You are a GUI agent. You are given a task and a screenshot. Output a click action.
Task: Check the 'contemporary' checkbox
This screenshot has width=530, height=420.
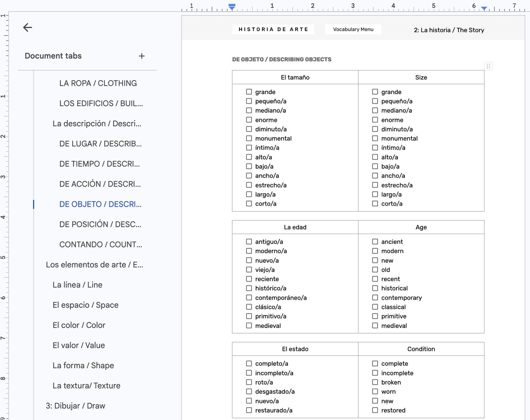[375, 298]
